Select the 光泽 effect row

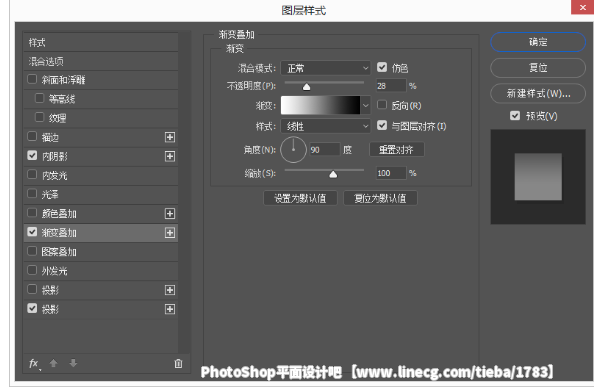[x=101, y=195]
